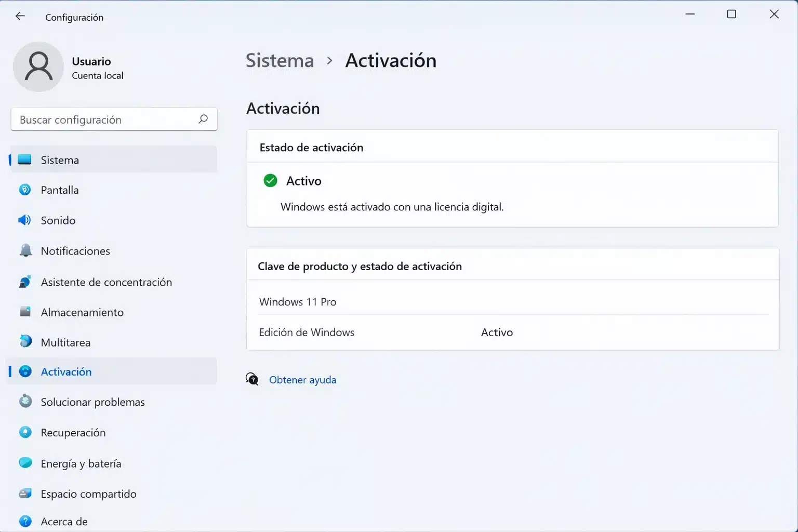Click the Multitarea icon
798x532 pixels.
coord(25,341)
